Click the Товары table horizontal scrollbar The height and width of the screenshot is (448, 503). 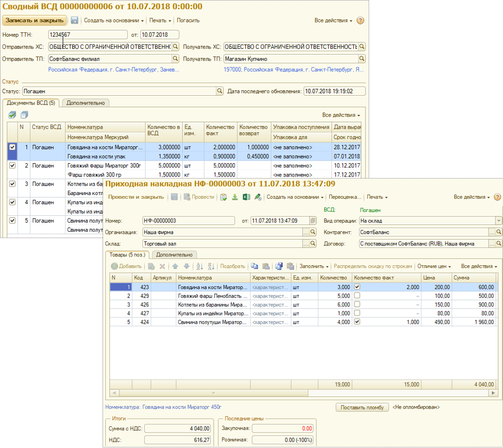click(214, 393)
